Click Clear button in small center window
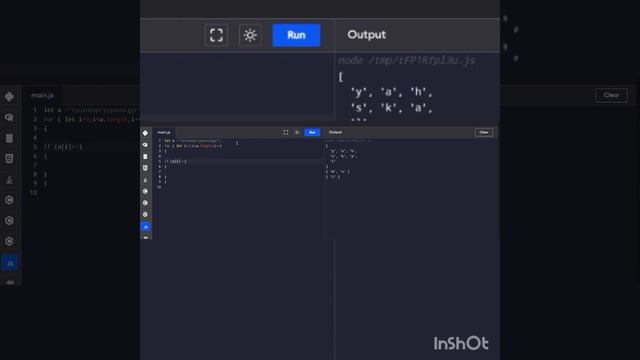The width and height of the screenshot is (640, 360). tap(484, 132)
